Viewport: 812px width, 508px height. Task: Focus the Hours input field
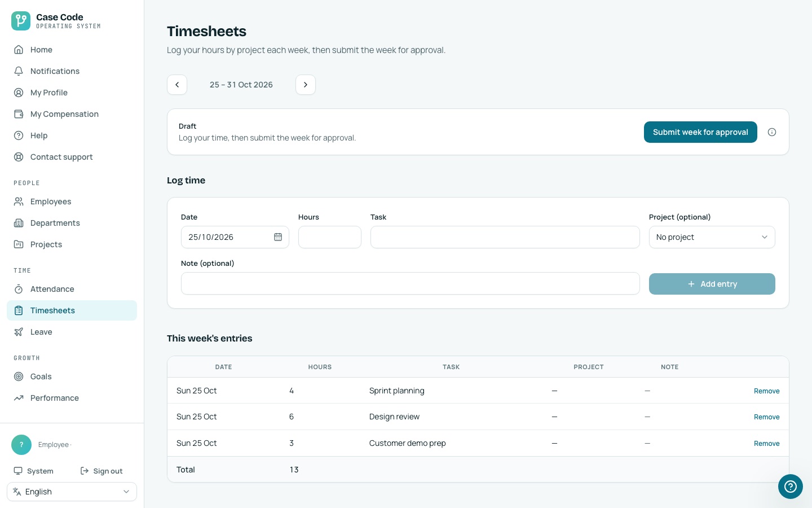pyautogui.click(x=329, y=237)
